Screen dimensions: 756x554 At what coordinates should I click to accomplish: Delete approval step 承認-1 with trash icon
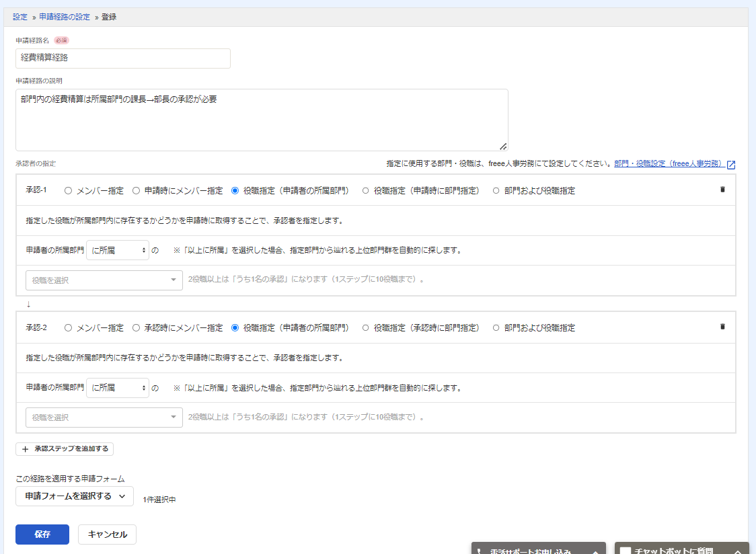tap(722, 190)
